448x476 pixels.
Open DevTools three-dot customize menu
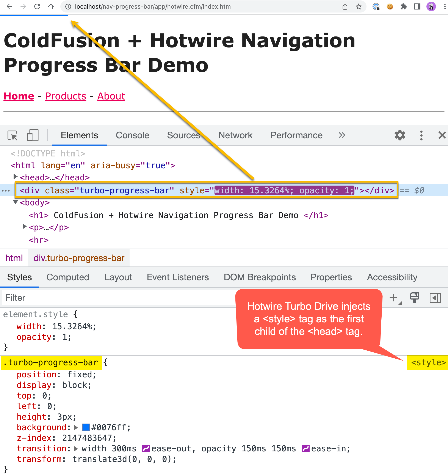pos(421,135)
